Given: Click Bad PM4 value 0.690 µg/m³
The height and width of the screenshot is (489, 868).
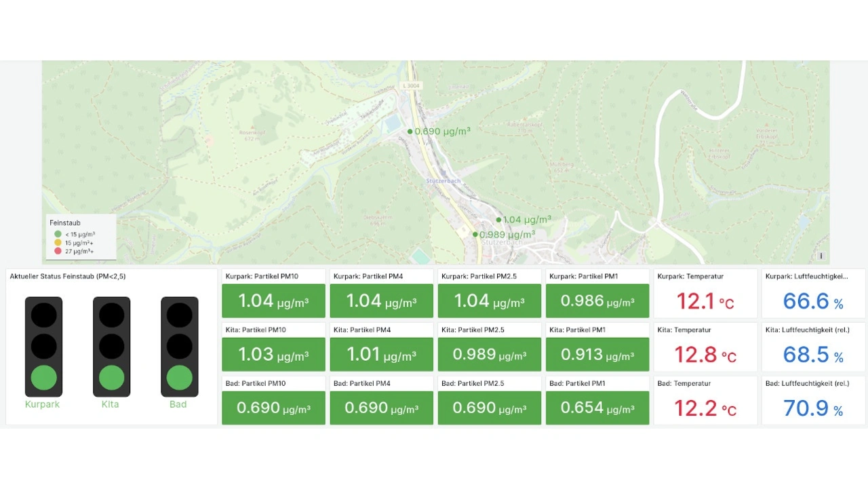Looking at the screenshot, I should point(381,408).
